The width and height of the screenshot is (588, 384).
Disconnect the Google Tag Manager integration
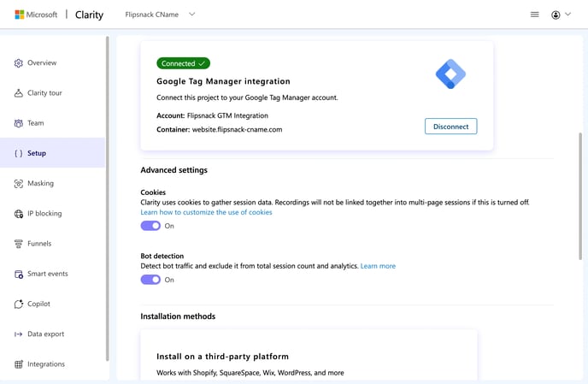[x=450, y=127]
